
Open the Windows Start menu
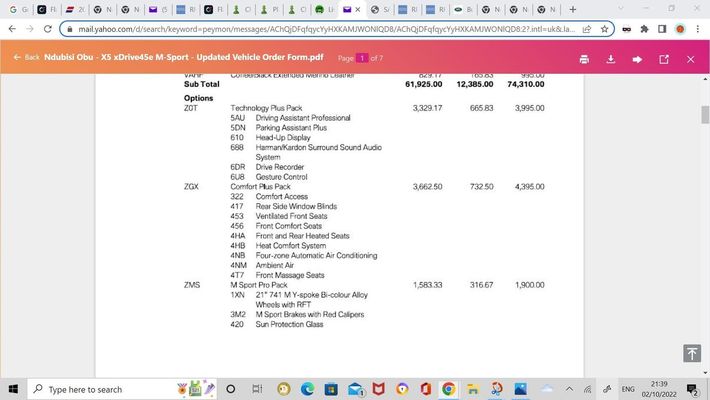tap(13, 389)
